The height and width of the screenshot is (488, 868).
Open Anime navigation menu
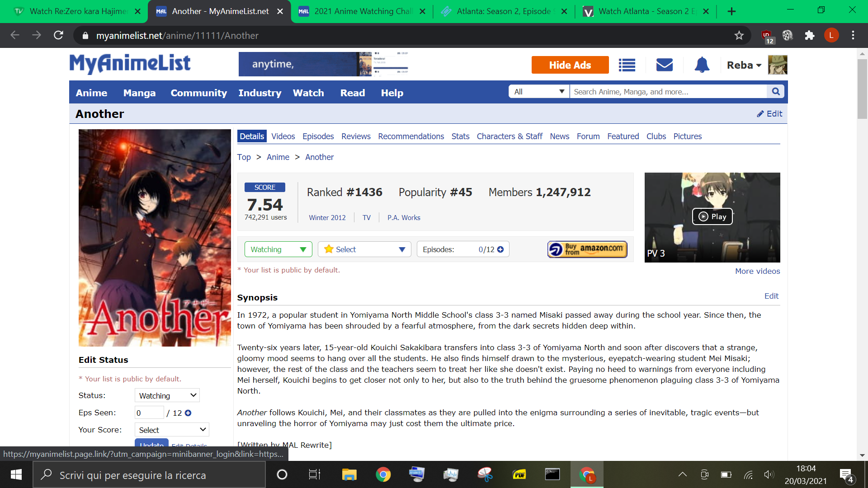[91, 93]
